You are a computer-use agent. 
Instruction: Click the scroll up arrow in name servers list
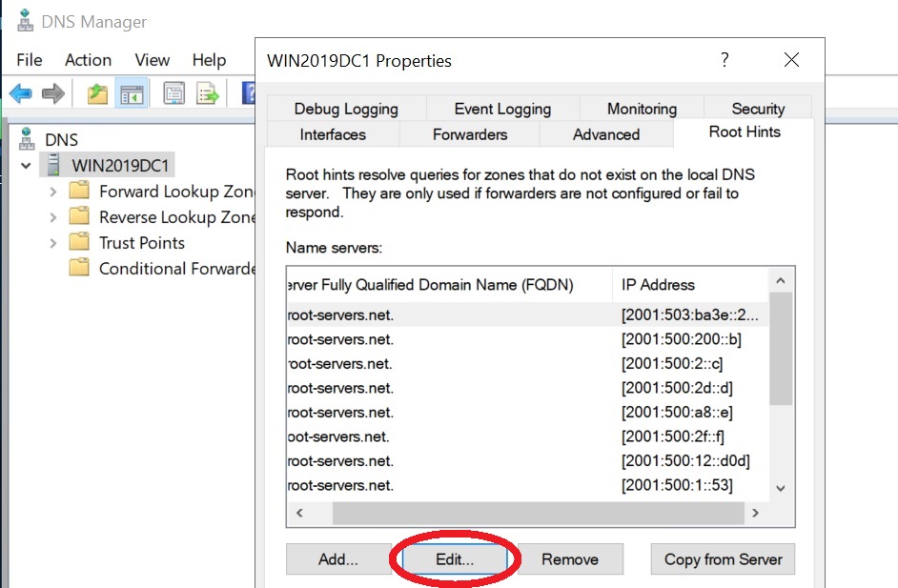pos(781,280)
